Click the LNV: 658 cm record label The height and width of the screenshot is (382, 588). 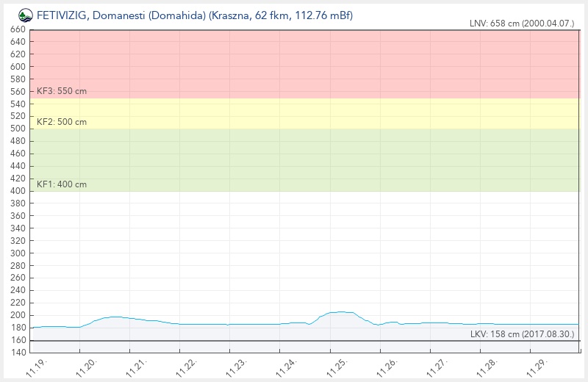click(x=521, y=24)
